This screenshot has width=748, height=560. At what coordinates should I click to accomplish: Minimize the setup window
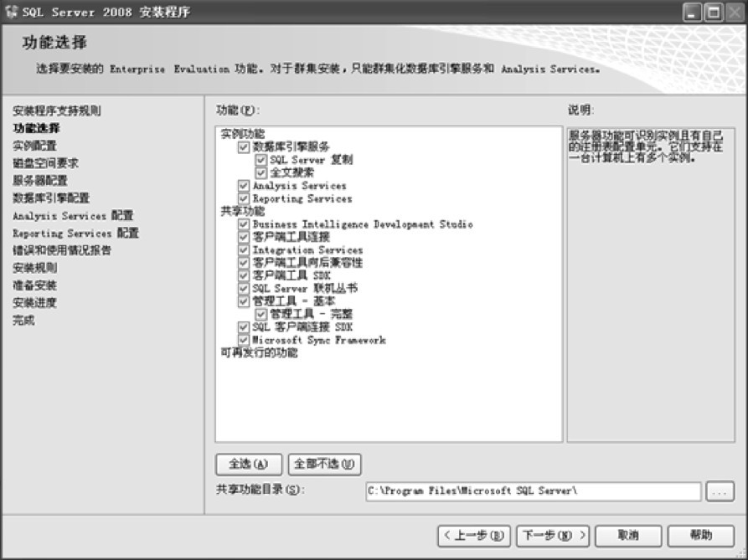pos(692,12)
